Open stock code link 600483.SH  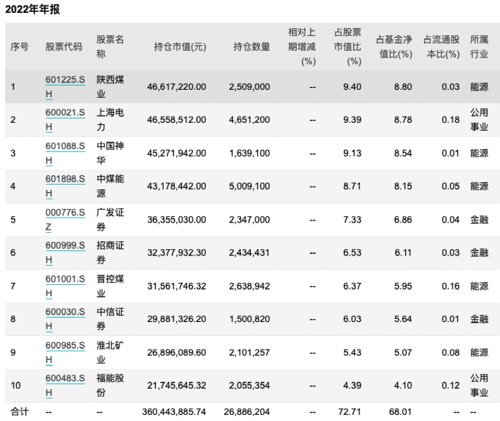click(65, 385)
